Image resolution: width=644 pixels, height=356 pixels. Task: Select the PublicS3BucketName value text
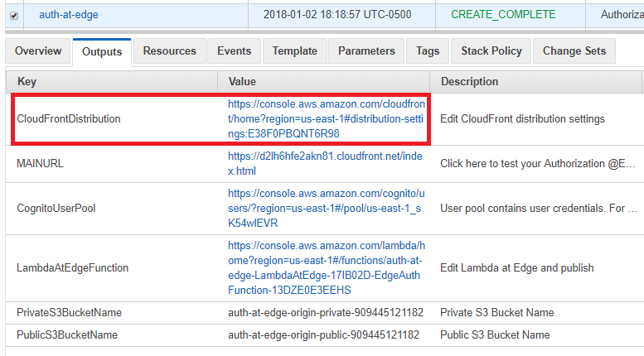click(x=323, y=335)
